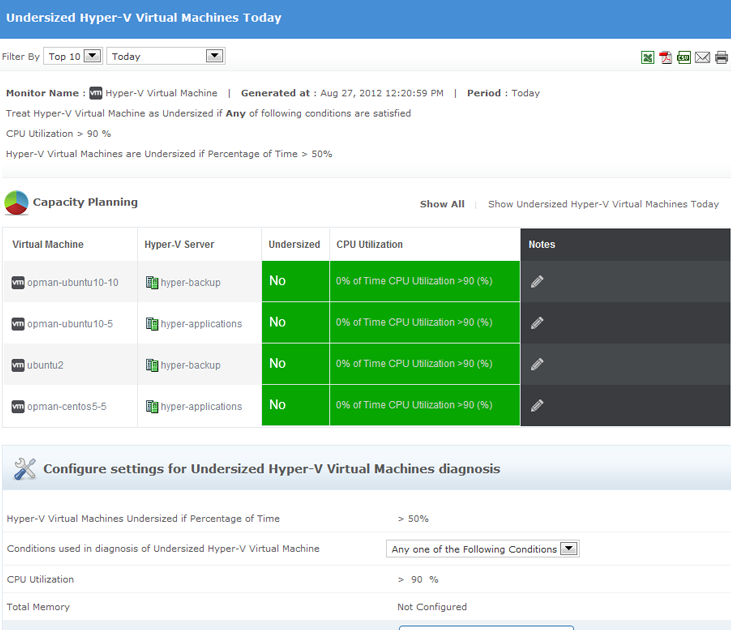Click server icon in opman-ubuntu10-5 row
Screen dimensions: 731x630
[x=152, y=324]
